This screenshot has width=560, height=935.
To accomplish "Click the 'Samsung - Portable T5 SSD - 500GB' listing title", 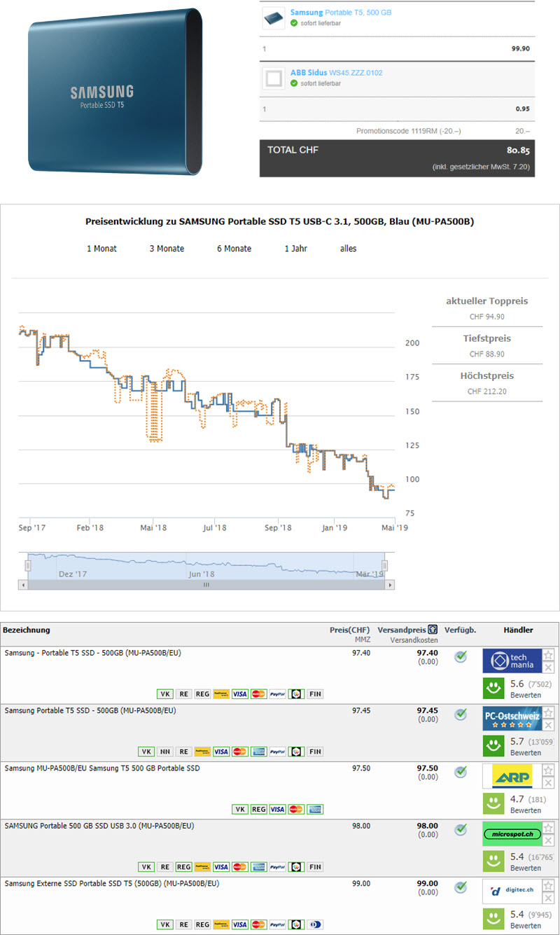I will [x=93, y=653].
